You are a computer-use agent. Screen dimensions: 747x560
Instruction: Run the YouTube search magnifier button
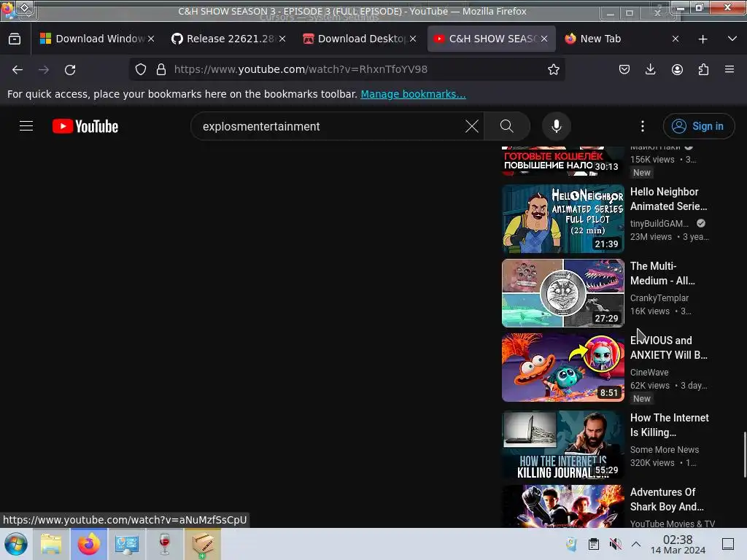tap(507, 126)
